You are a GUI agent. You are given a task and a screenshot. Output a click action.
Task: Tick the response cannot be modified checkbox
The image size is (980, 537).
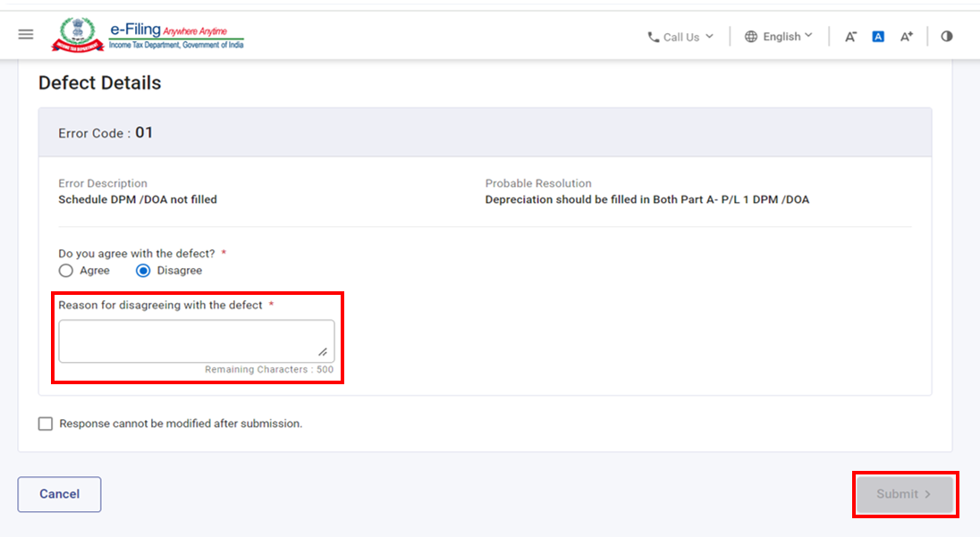click(46, 424)
